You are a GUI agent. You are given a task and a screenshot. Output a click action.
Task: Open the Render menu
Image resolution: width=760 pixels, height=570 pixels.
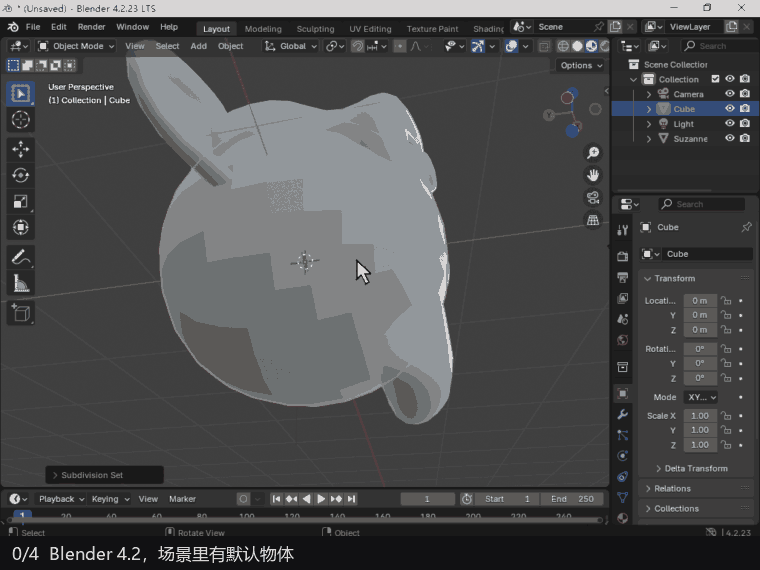(x=91, y=27)
